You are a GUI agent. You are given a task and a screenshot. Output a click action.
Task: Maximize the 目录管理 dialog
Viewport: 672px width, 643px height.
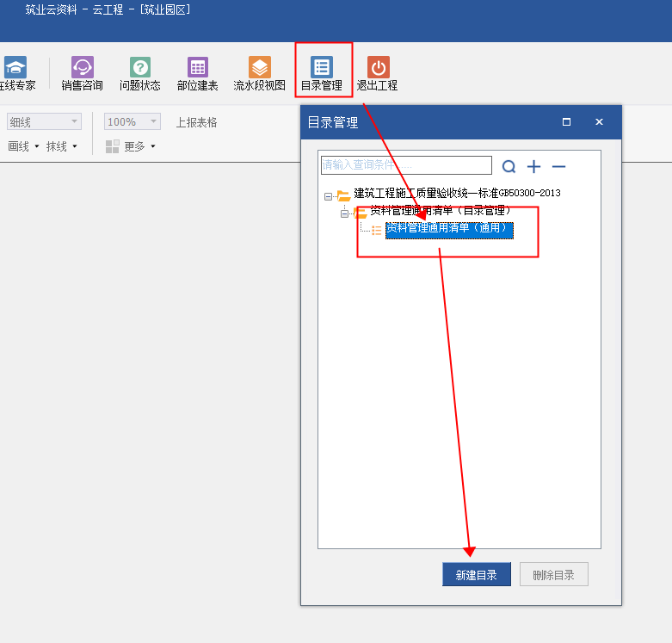click(x=566, y=122)
